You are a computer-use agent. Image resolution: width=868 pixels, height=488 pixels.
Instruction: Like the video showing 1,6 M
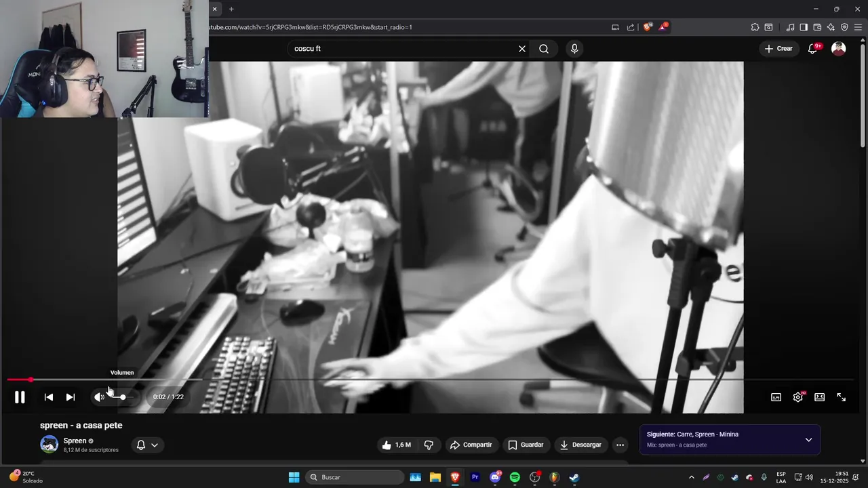[396, 445]
